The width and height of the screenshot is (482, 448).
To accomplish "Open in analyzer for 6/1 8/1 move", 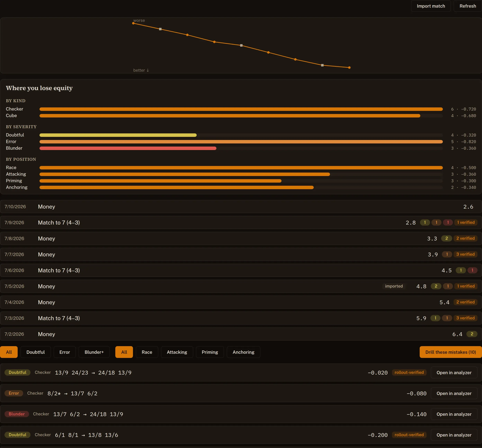I will [x=454, y=435].
